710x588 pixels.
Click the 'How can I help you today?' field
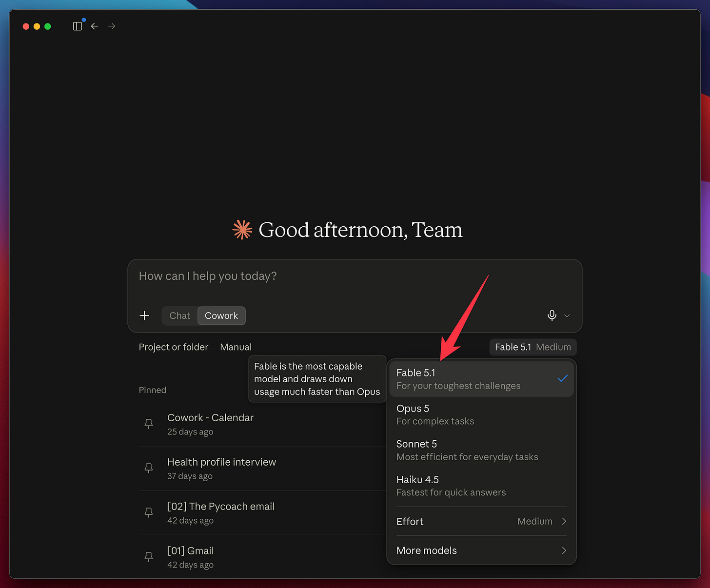click(355, 276)
